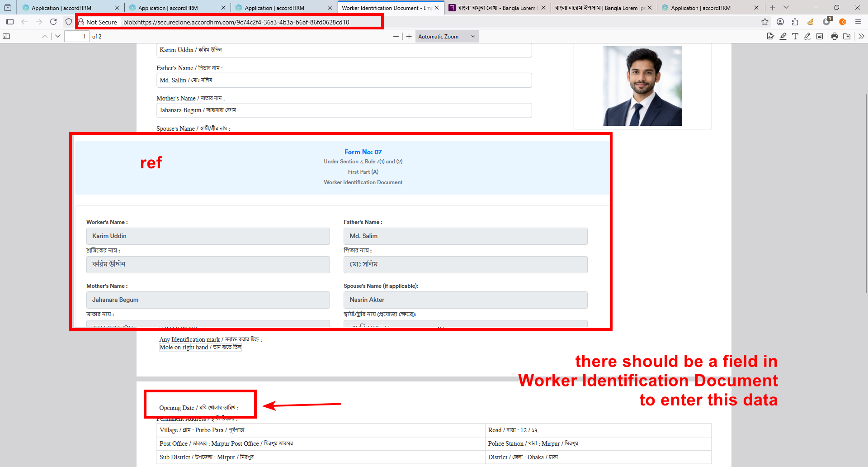The width and height of the screenshot is (868, 467).
Task: Click the 'Village : Purbo Para' cell
Action: pyautogui.click(x=321, y=430)
